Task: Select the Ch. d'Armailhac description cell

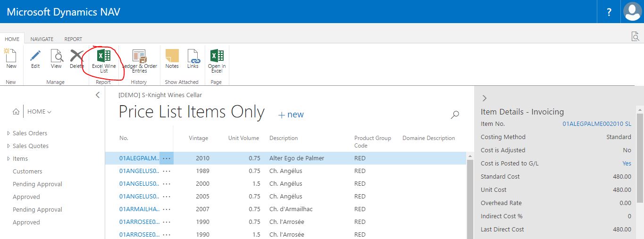Action: 291,209
